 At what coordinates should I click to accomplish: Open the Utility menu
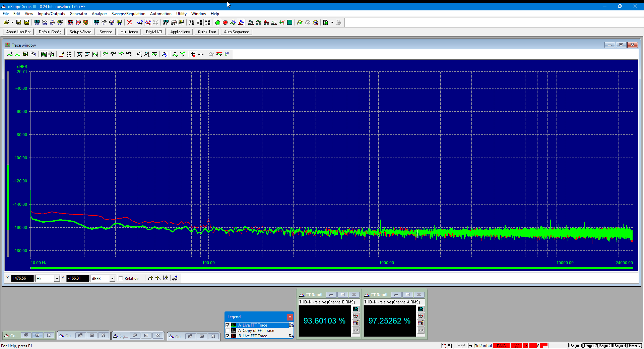pos(181,14)
